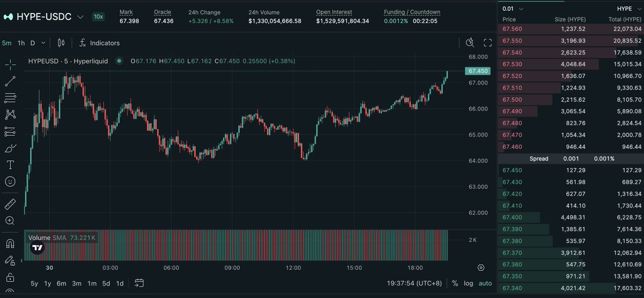The height and width of the screenshot is (298, 644).
Task: Toggle auto scale mode
Action: click(485, 283)
